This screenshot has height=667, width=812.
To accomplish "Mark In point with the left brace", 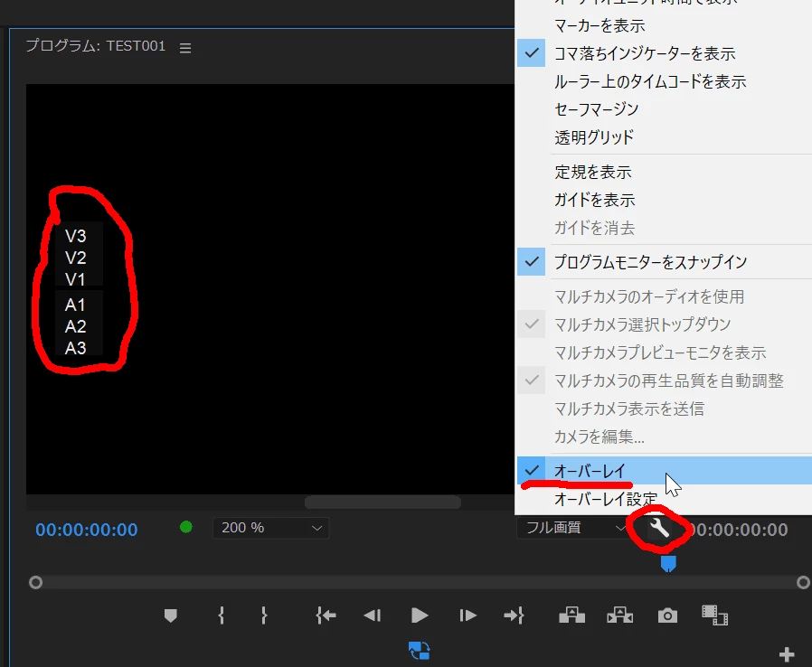I will (222, 615).
